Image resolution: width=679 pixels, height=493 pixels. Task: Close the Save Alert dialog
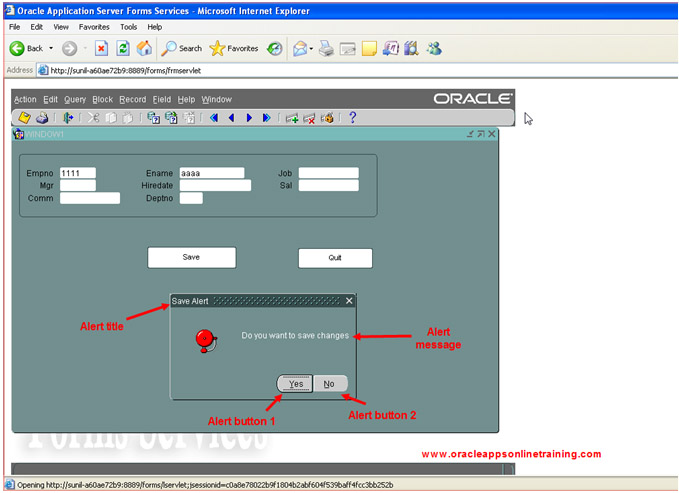click(x=349, y=300)
